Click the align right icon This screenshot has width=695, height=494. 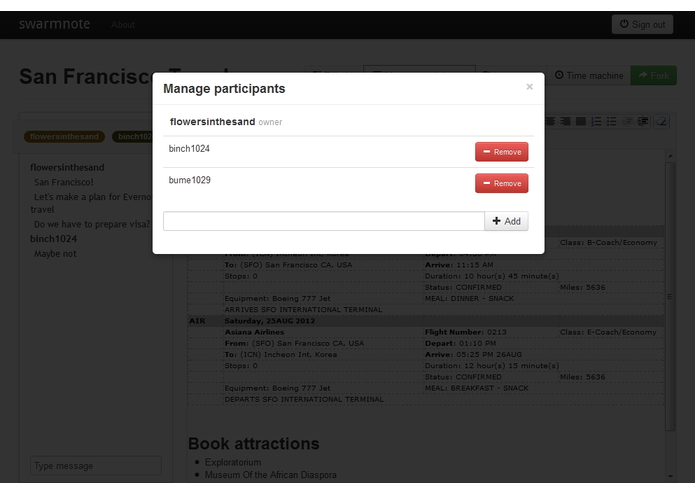pos(565,121)
